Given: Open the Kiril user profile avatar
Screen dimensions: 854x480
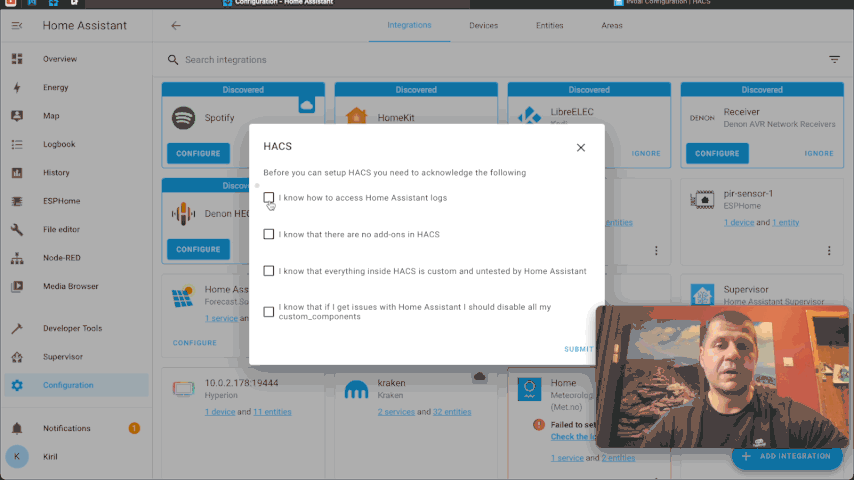Looking at the screenshot, I should point(17,457).
